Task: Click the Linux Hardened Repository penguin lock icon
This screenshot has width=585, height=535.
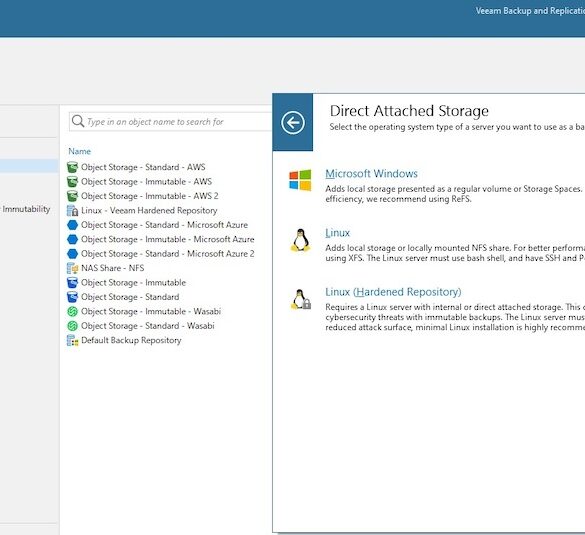Action: pyautogui.click(x=301, y=299)
